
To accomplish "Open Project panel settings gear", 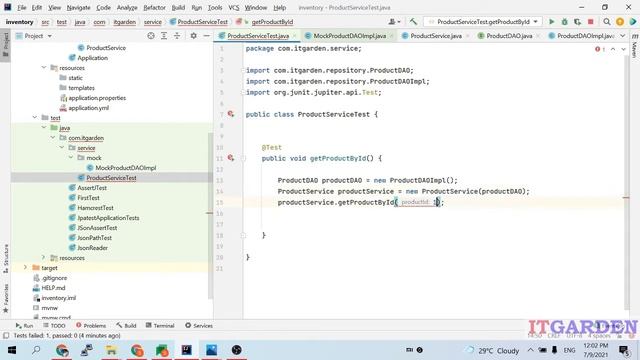I will [193, 36].
